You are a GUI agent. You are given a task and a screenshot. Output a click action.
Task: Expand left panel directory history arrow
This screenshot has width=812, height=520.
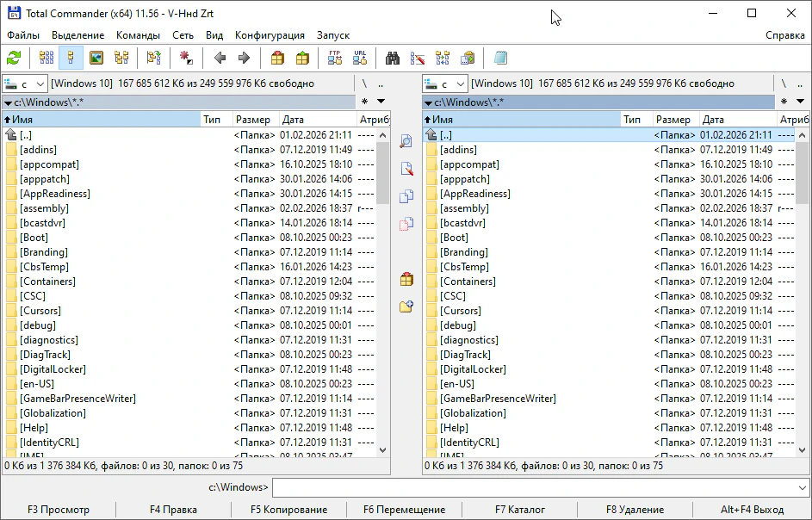380,102
